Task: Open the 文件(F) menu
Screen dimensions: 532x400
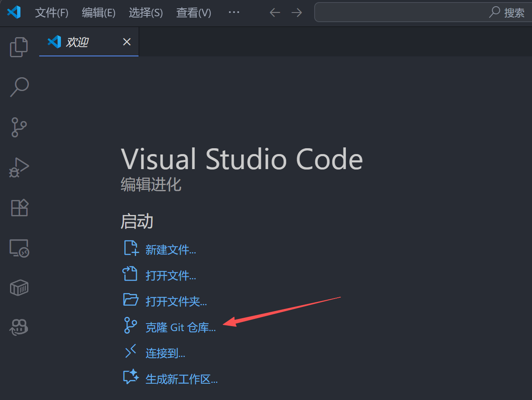Action: coord(51,13)
